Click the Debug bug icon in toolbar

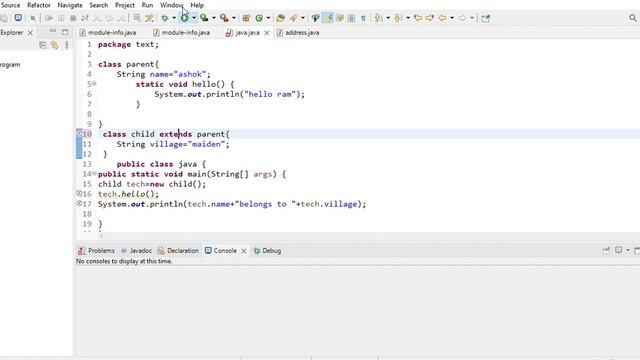coord(165,18)
